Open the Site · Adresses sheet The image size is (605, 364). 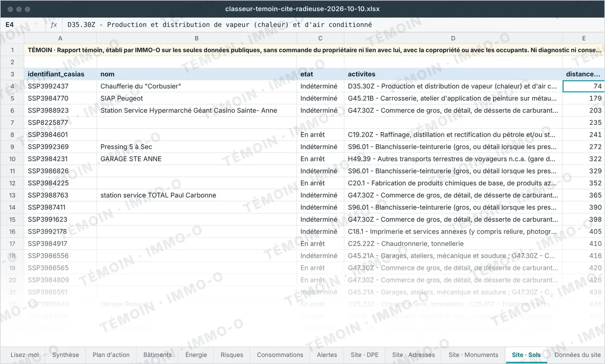tap(414, 355)
